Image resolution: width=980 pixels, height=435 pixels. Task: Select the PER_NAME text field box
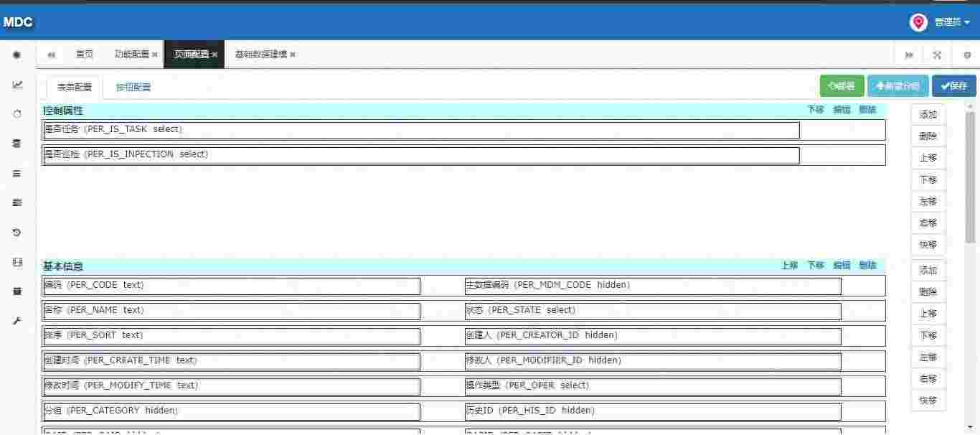click(x=232, y=311)
